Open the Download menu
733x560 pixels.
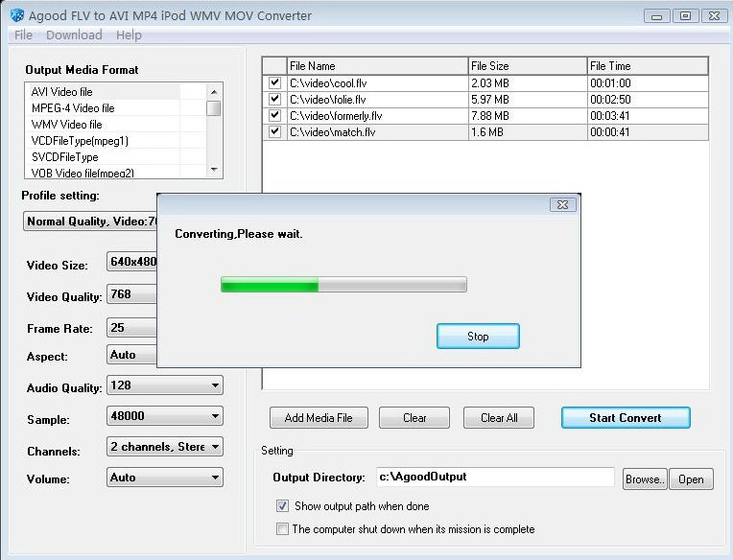pyautogui.click(x=74, y=35)
